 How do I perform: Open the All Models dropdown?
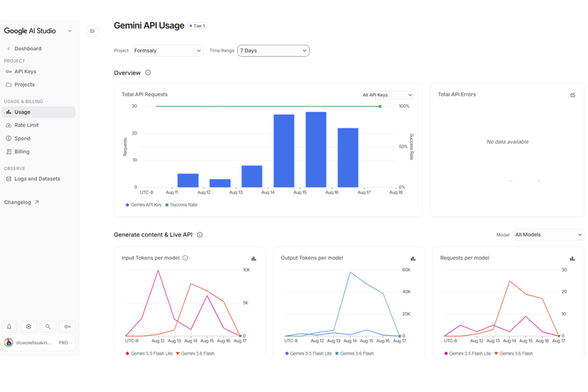coord(548,235)
